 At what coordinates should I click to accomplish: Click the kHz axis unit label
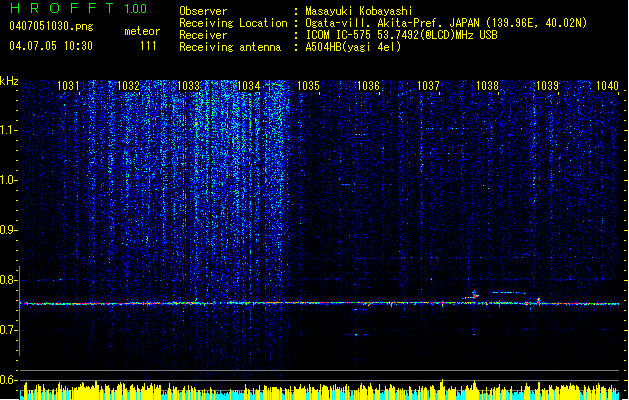(x=9, y=81)
